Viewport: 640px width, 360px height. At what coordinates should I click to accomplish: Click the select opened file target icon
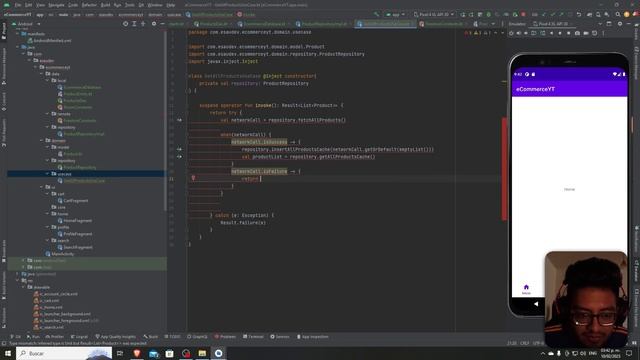125,24
